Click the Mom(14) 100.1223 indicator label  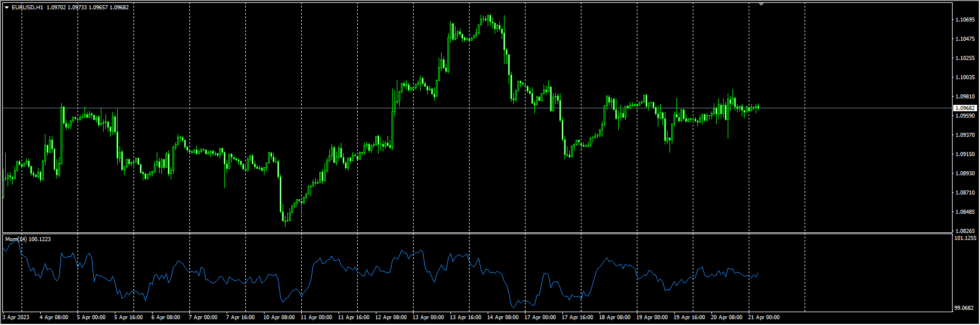27,239
